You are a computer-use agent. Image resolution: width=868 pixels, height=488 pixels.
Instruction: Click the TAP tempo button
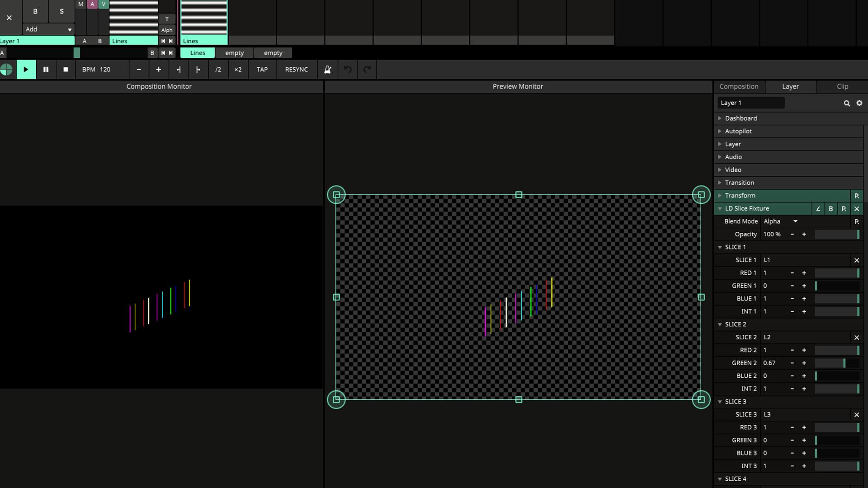tap(262, 70)
